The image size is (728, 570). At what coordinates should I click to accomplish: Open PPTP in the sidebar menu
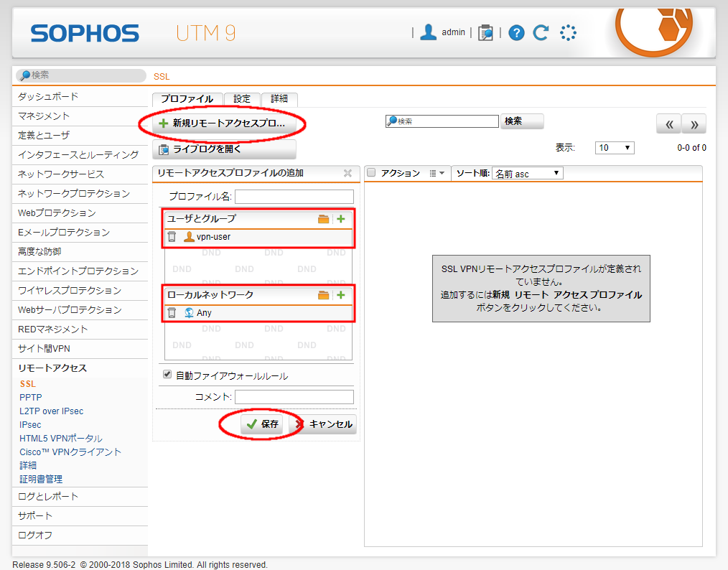pos(31,398)
